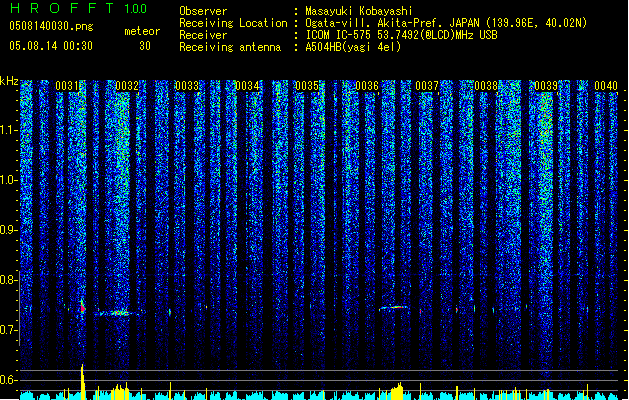Click the curved meteor echo near 0036
This screenshot has width=629, height=400.
pos(394,308)
